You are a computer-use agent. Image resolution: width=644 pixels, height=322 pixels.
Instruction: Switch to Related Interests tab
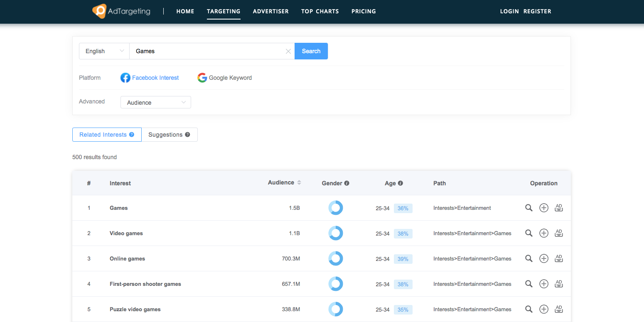107,135
